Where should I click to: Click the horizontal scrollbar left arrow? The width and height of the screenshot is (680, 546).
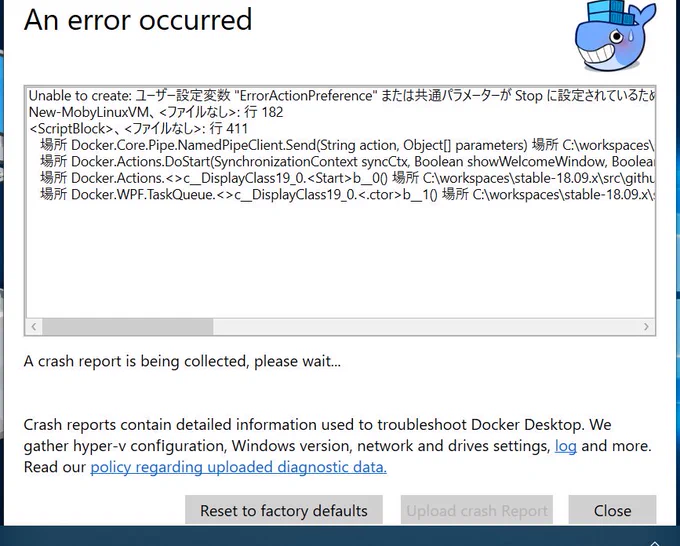pyautogui.click(x=34, y=327)
